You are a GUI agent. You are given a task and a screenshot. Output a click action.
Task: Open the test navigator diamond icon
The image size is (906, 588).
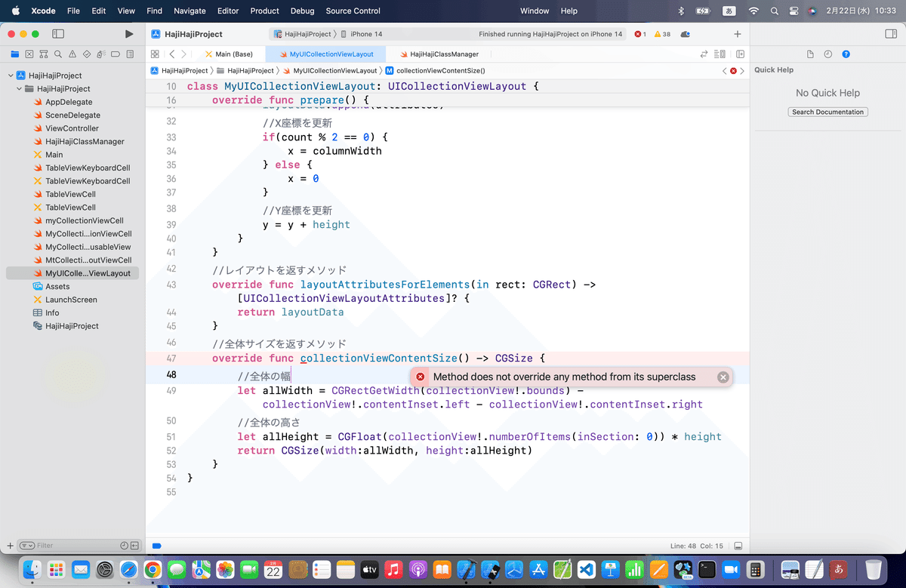(87, 54)
